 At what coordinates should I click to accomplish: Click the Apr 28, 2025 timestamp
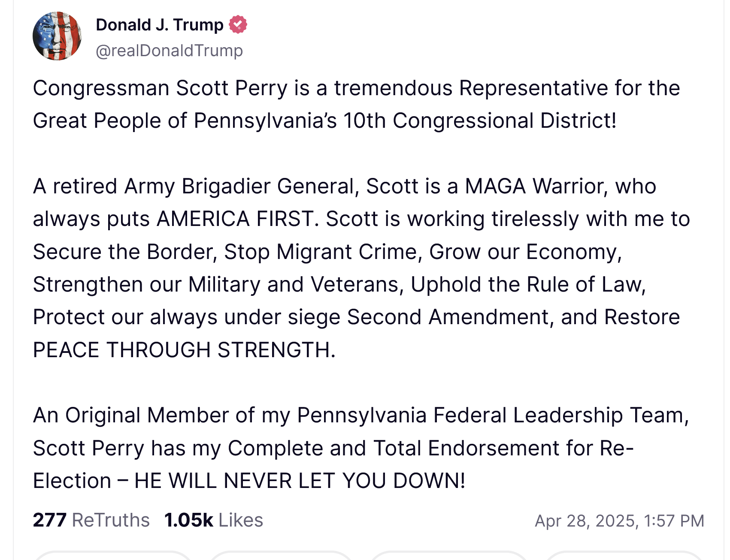(619, 521)
